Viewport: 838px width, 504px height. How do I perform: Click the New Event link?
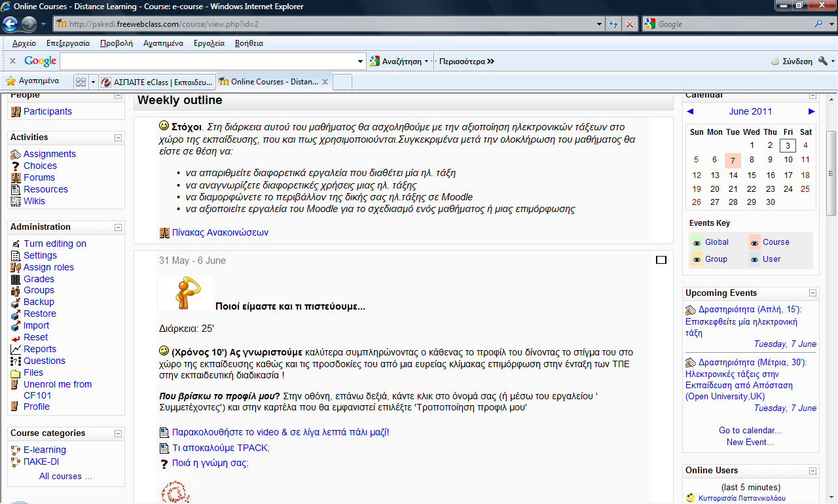pos(750,442)
